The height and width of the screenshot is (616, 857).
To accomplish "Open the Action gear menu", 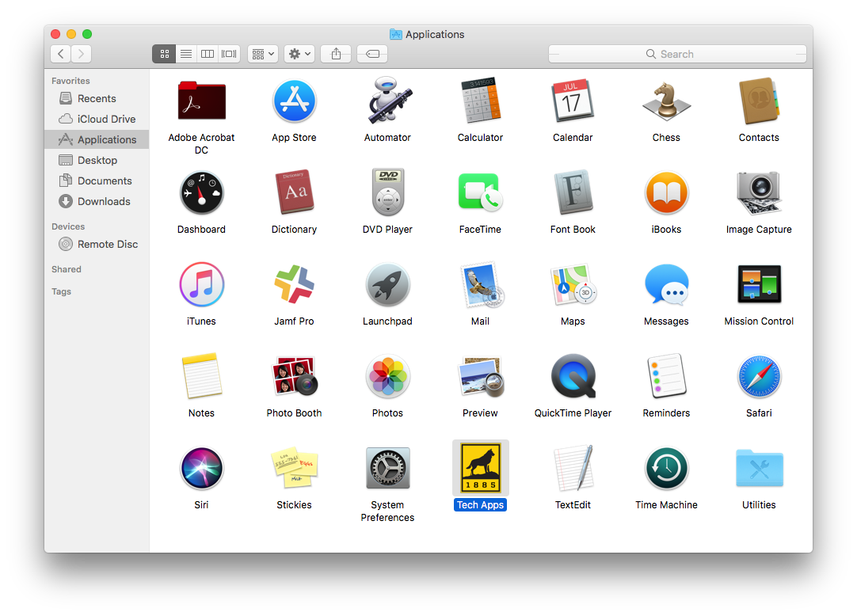I will (x=299, y=54).
